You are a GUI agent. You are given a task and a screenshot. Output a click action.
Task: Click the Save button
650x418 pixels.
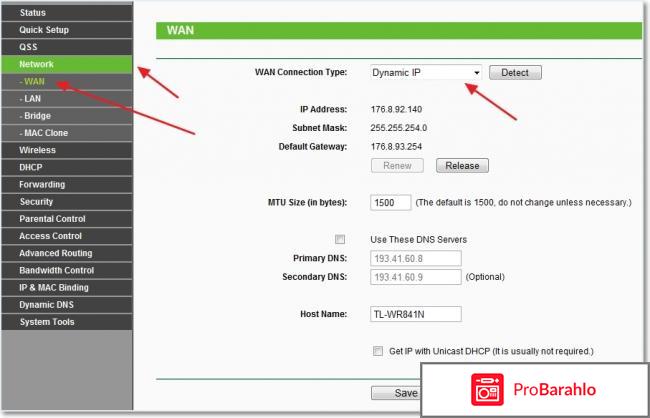click(394, 393)
